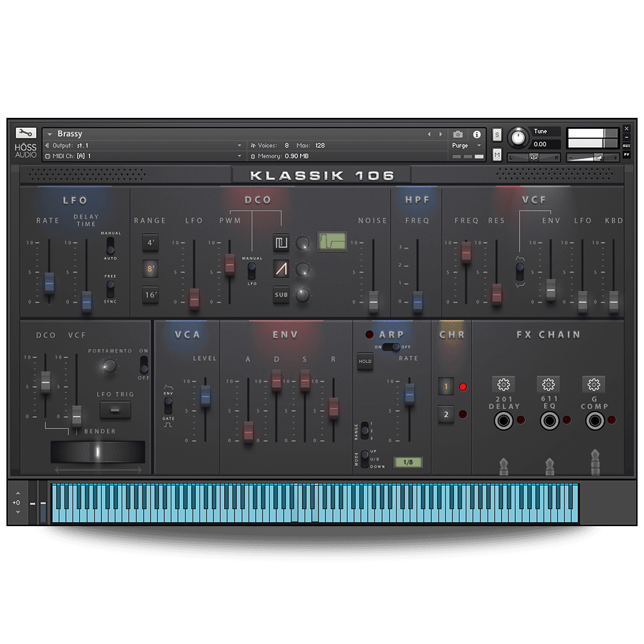The height and width of the screenshot is (644, 644).
Task: Click the header pan slider
Action: point(533,157)
